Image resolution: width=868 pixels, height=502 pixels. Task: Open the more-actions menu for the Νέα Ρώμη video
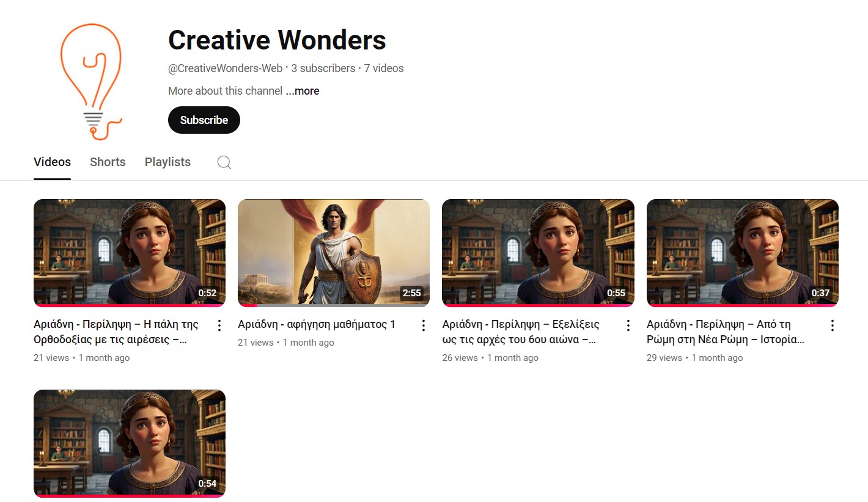pos(832,326)
